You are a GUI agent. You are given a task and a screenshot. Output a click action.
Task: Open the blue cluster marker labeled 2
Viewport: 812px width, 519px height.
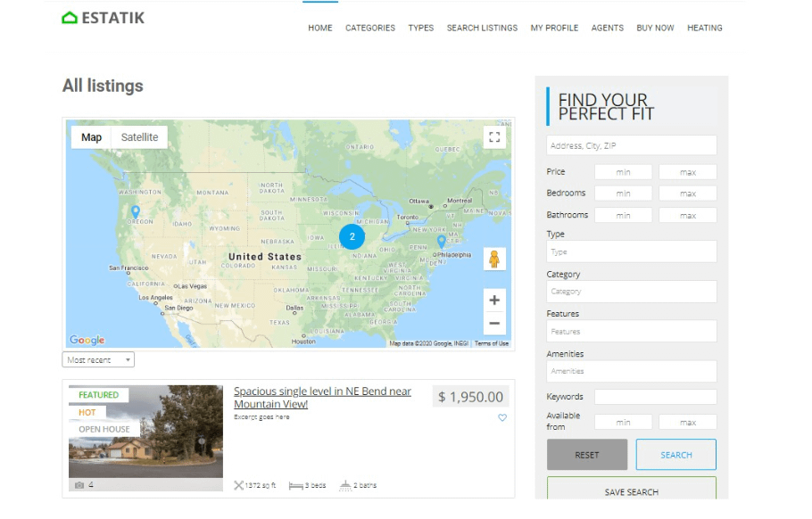(x=352, y=236)
